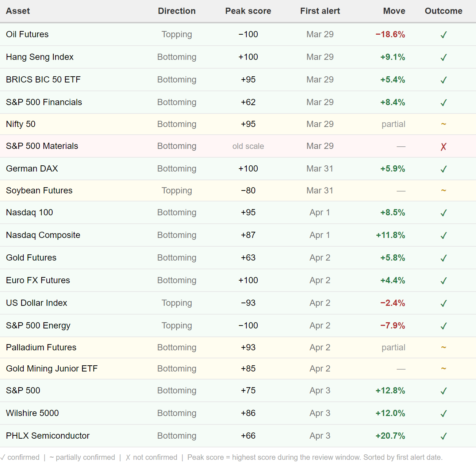The height and width of the screenshot is (462, 476).
Task: Click the −18.6% move for Oil Futures
Action: [390, 34]
